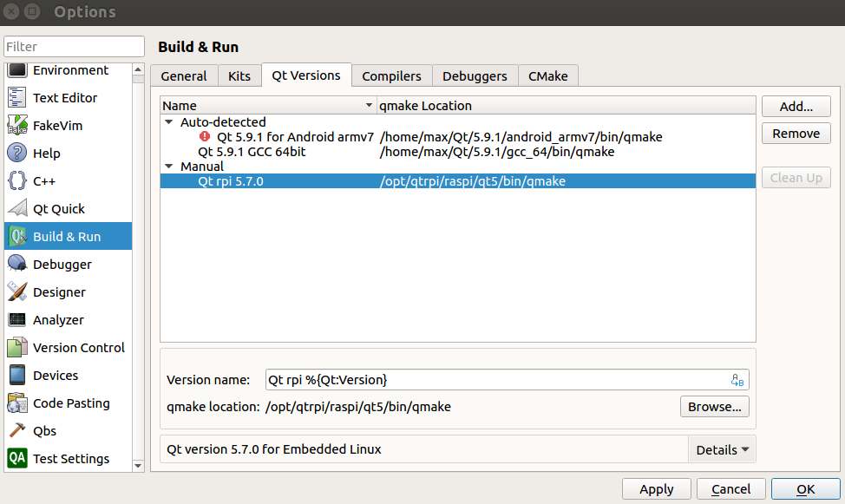This screenshot has width=845, height=504.
Task: Switch to the Kits tab
Action: tap(239, 76)
